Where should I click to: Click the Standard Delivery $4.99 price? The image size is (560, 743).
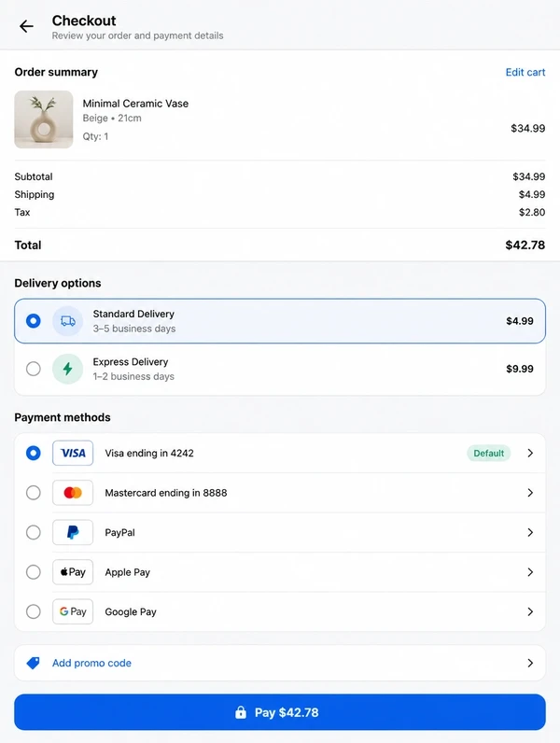tap(520, 321)
